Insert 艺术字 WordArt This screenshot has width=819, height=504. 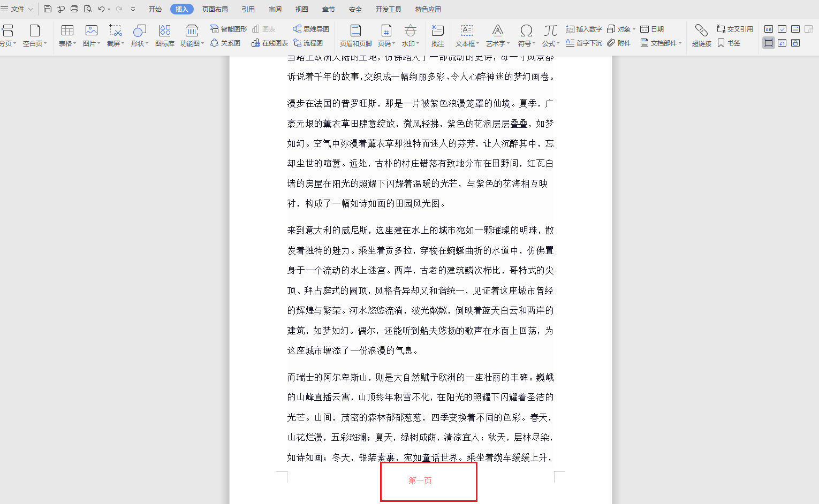tap(496, 35)
